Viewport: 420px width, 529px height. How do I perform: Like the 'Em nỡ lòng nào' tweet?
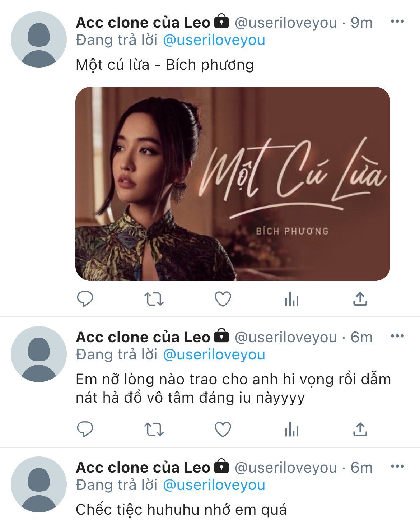(223, 429)
